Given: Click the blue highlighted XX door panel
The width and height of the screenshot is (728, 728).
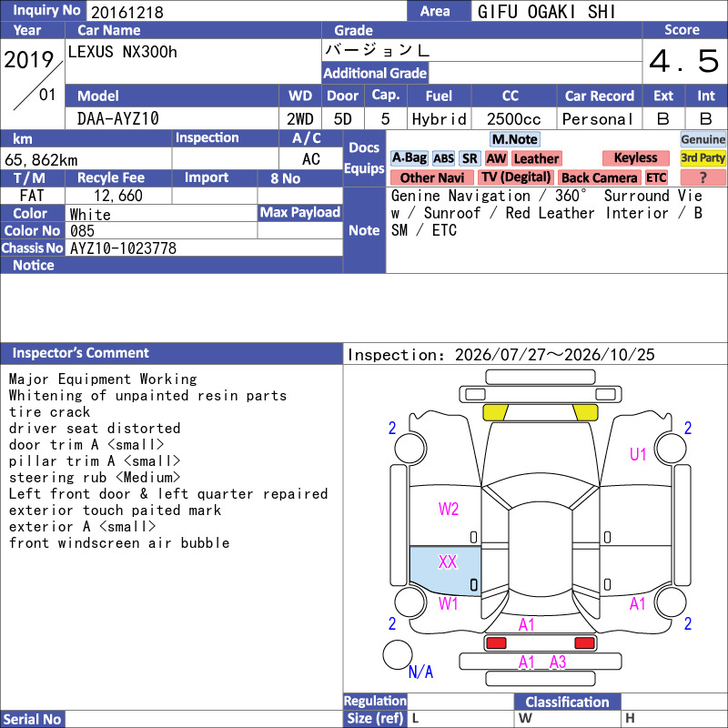Looking at the screenshot, I should coord(445,571).
